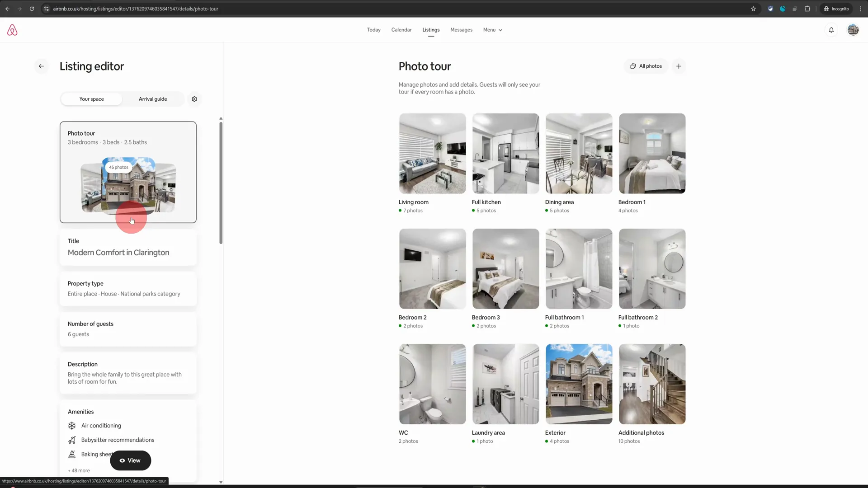Open the Full bathroom 1 thumbnail
868x488 pixels.
click(579, 269)
